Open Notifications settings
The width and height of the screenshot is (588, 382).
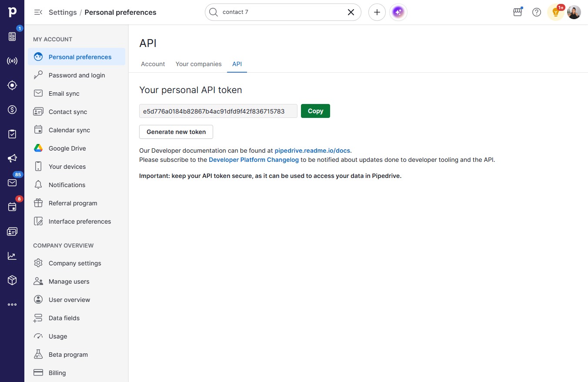coord(77,185)
